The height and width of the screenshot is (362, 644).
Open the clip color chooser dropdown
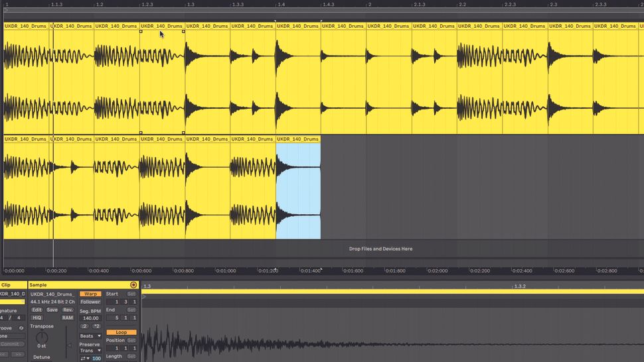click(13, 302)
